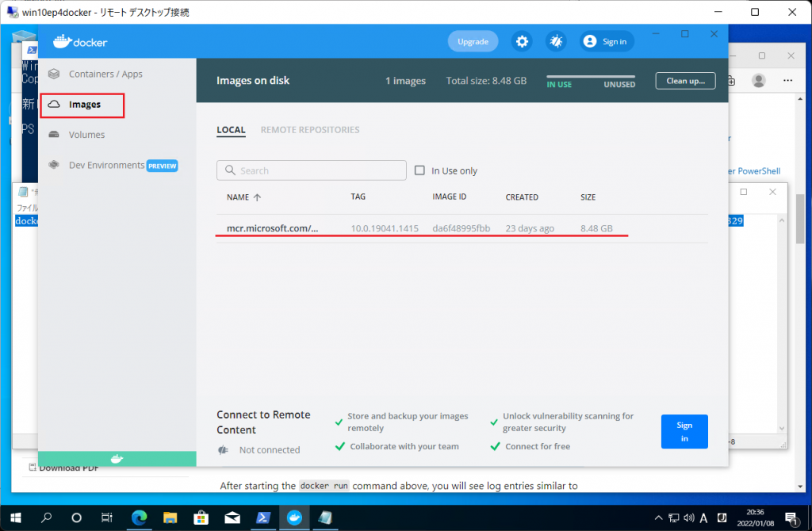The image size is (812, 531).
Task: Click the Sign in account button in header
Action: 607,41
